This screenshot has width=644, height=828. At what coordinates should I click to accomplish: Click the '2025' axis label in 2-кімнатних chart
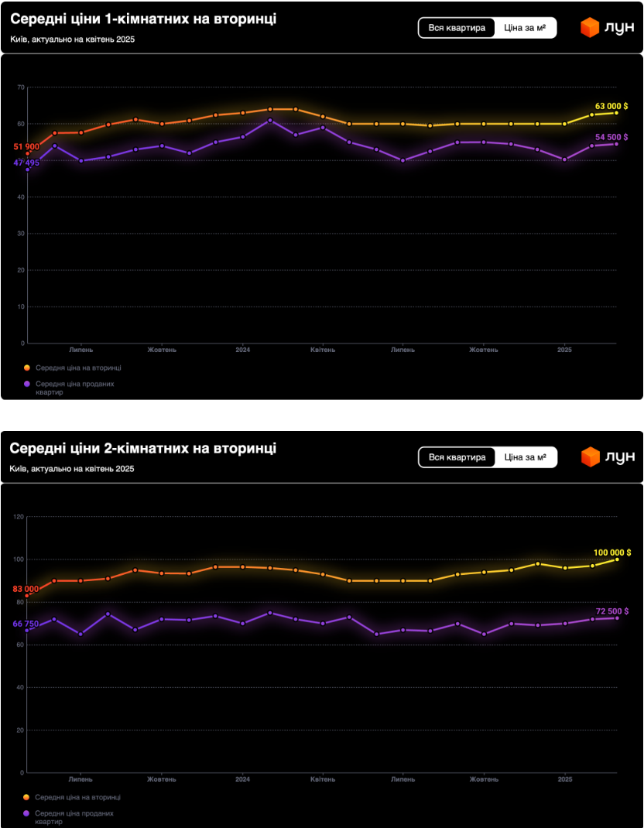(x=565, y=779)
